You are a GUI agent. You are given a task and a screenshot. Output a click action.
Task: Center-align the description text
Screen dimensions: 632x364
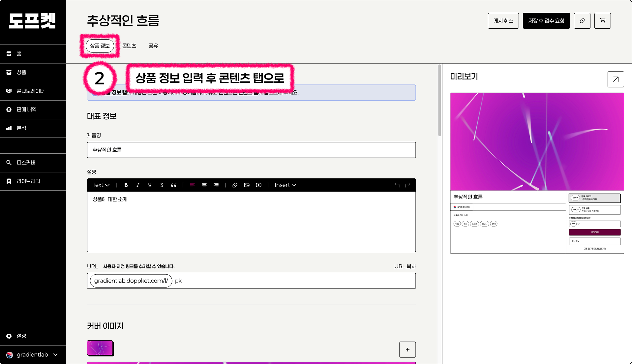(x=204, y=185)
